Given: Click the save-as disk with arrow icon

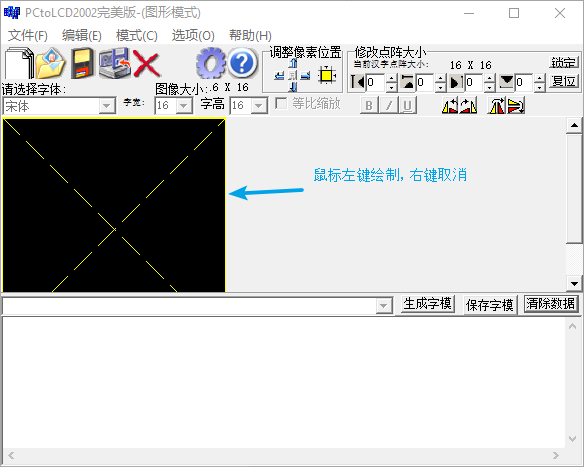Looking at the screenshot, I should click(114, 63).
